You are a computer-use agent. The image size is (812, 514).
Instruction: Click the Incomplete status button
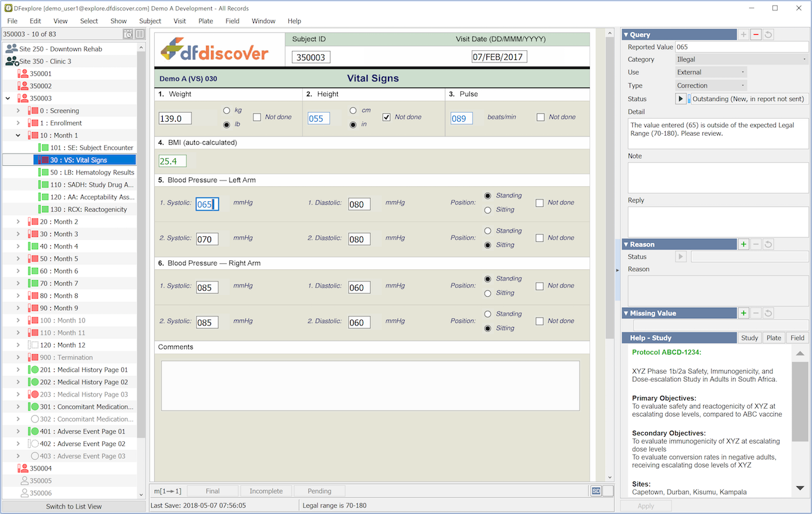266,491
